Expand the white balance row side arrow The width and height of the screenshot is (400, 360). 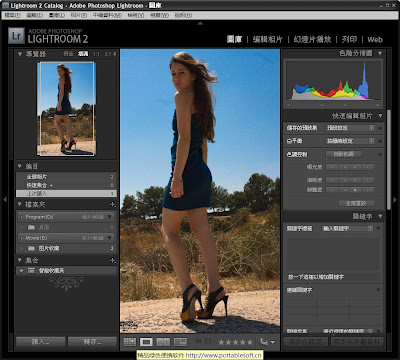(379, 141)
